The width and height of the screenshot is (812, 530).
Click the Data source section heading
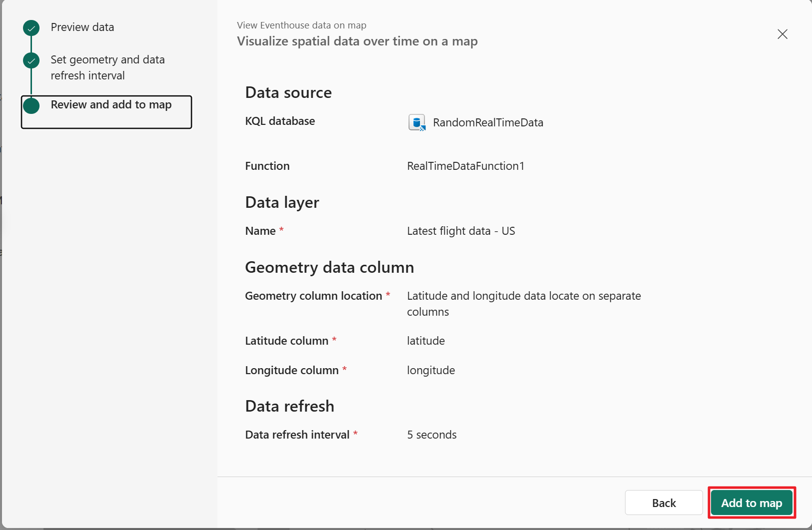[x=288, y=92]
